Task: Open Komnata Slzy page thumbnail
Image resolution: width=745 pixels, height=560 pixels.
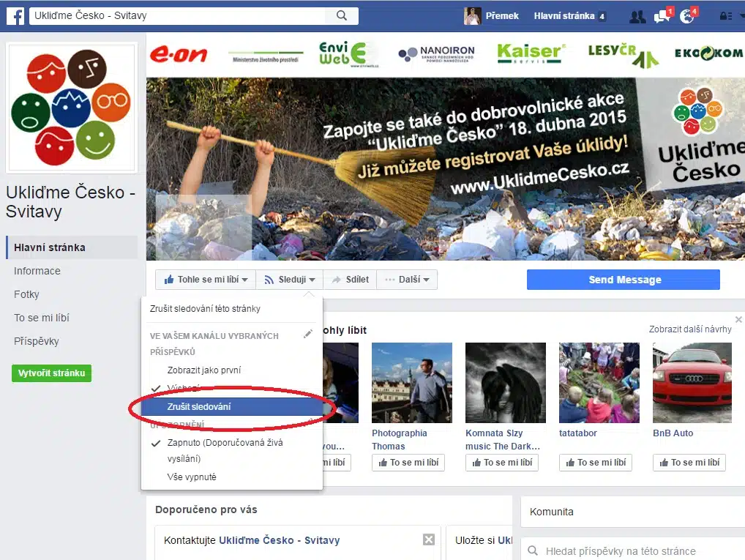Action: [x=506, y=383]
